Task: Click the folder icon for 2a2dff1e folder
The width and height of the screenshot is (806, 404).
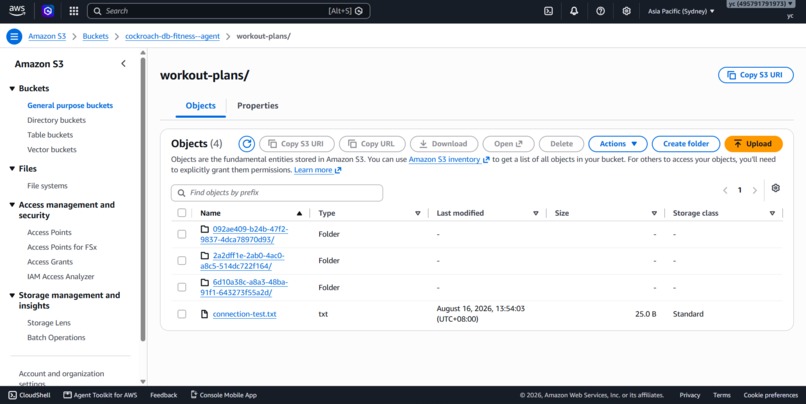Action: 205,255
